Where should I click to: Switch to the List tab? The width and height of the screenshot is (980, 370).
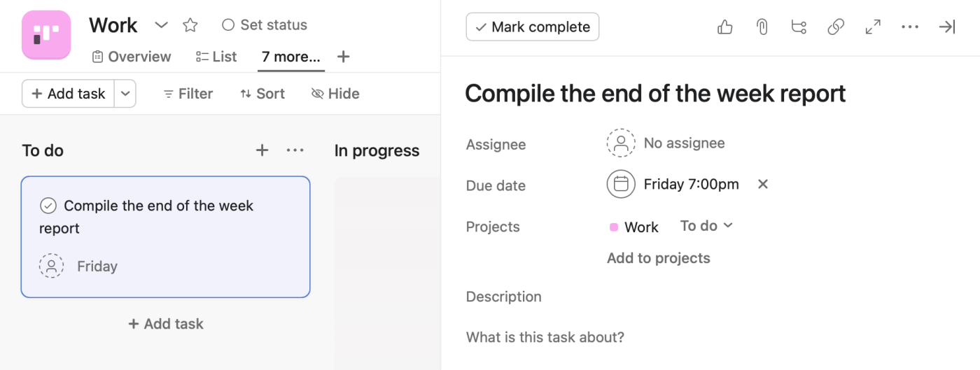coord(216,57)
